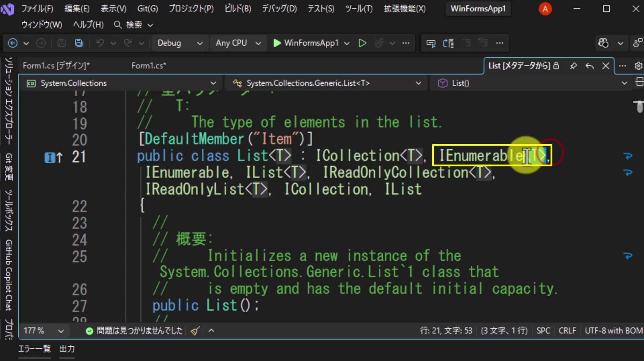
Task: Click the Undo arrow icon
Action: 100,43
